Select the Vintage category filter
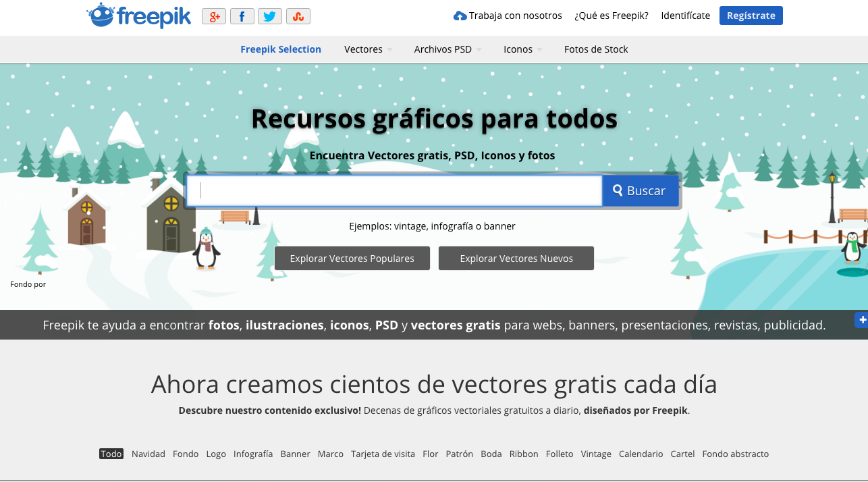Image resolution: width=868 pixels, height=482 pixels. (596, 454)
